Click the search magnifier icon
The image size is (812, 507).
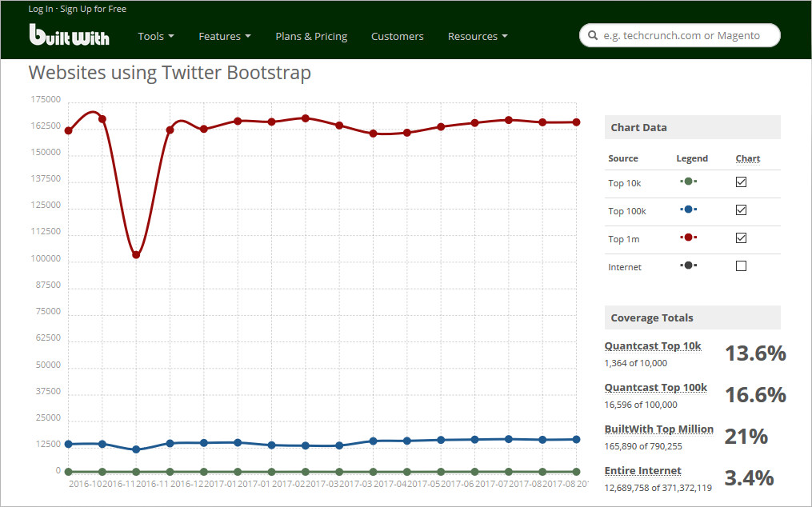[x=593, y=35]
